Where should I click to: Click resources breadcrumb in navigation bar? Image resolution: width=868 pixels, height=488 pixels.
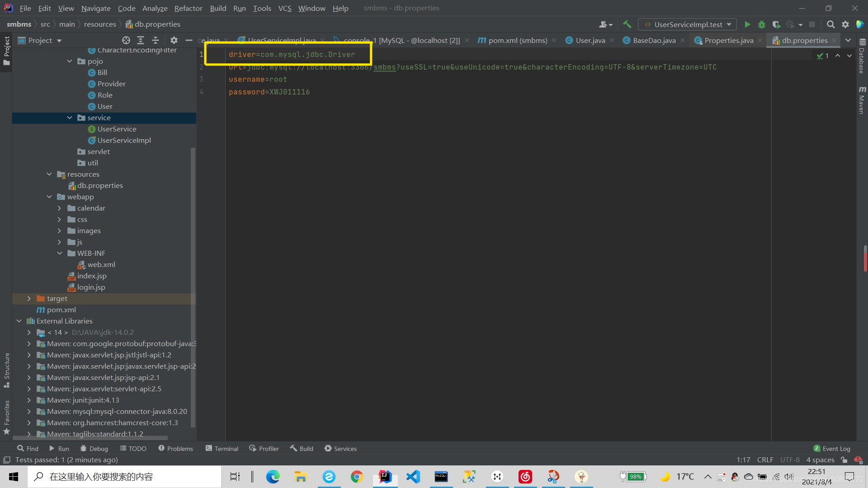pos(100,24)
